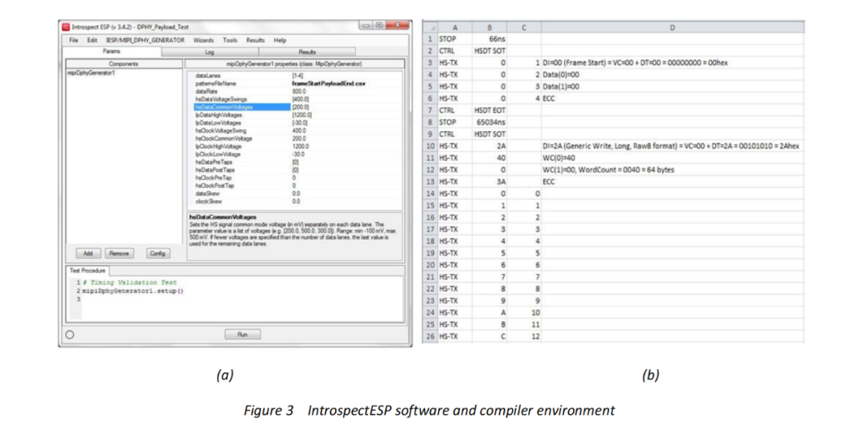868x435 pixels.
Task: Click the Components panel header
Action: pyautogui.click(x=124, y=64)
